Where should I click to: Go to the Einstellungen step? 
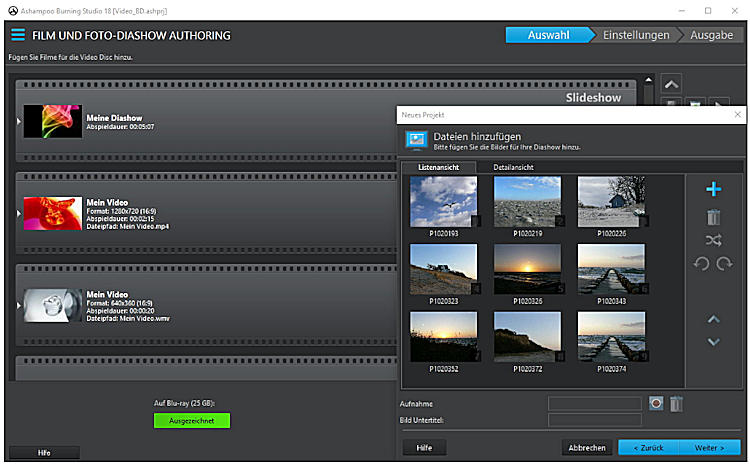pyautogui.click(x=635, y=35)
